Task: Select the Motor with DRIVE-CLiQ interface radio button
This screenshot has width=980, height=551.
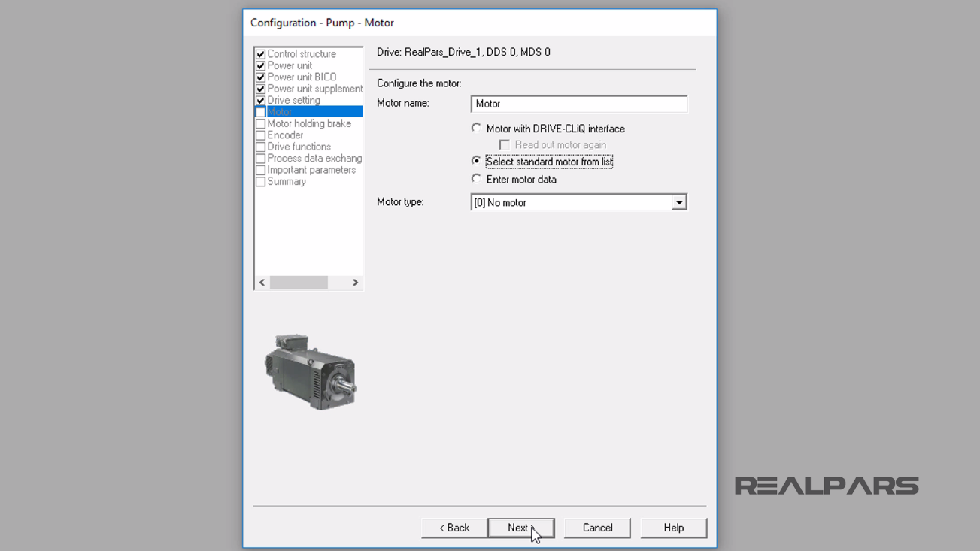Action: [x=476, y=128]
